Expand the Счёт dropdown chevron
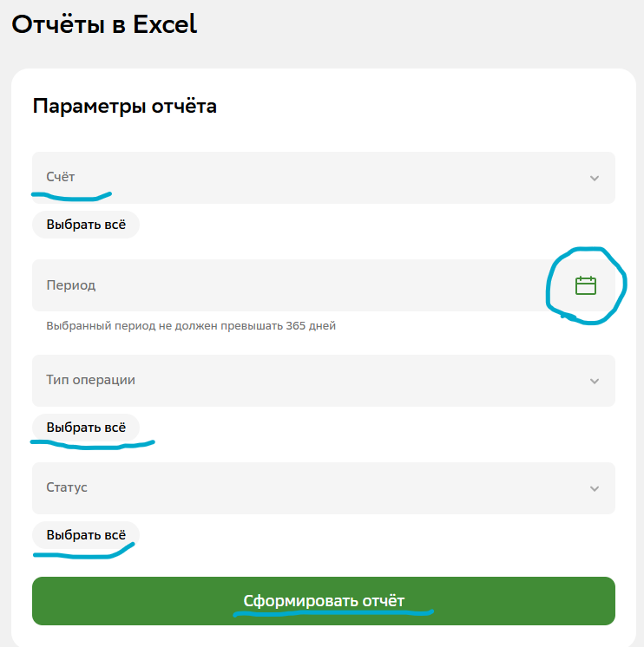644x647 pixels. coord(595,178)
